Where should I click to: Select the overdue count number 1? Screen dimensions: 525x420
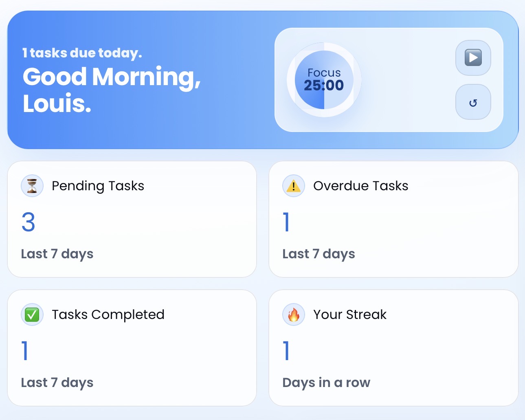point(286,222)
